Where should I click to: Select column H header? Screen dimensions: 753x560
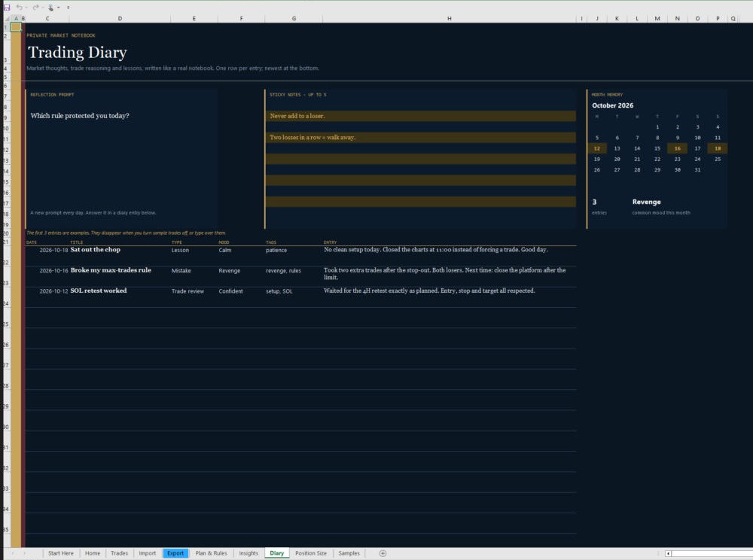tap(449, 19)
